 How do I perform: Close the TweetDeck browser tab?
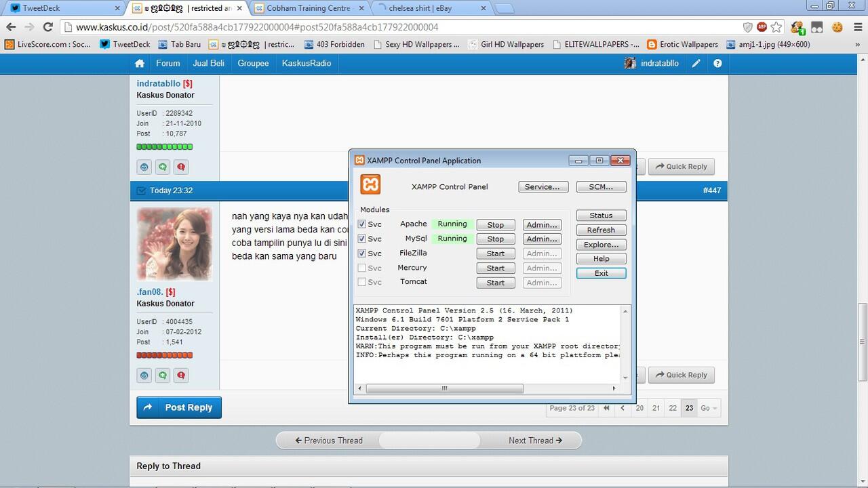pos(117,9)
